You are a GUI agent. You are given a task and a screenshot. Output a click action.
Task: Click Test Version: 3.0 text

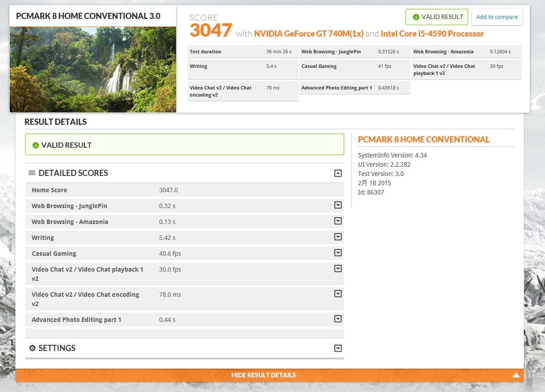tap(381, 174)
